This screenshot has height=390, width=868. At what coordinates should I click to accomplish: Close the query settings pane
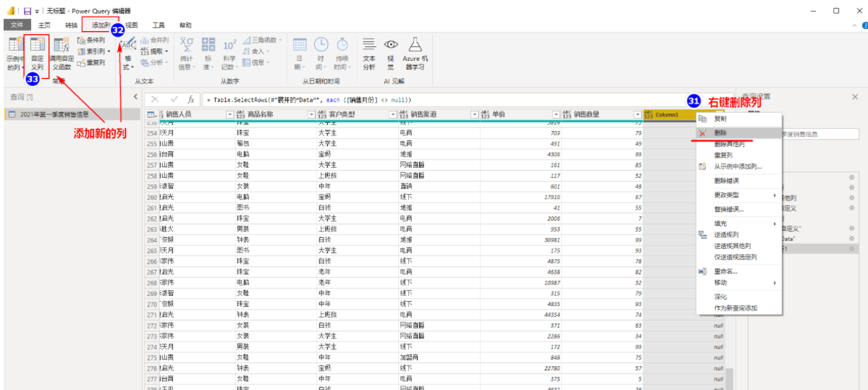pos(855,97)
